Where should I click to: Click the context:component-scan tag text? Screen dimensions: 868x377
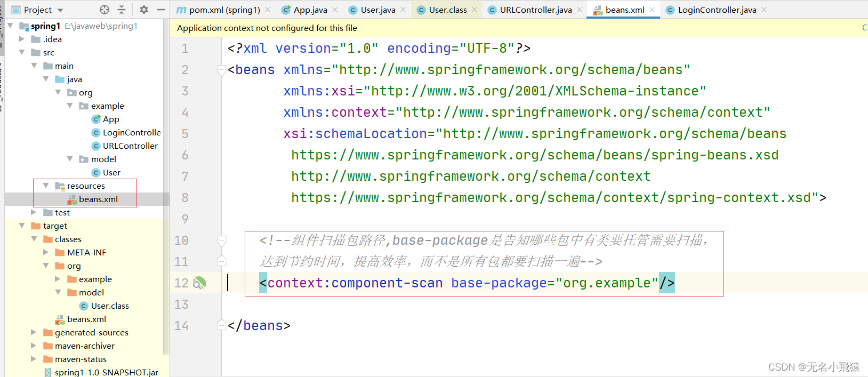(x=355, y=283)
